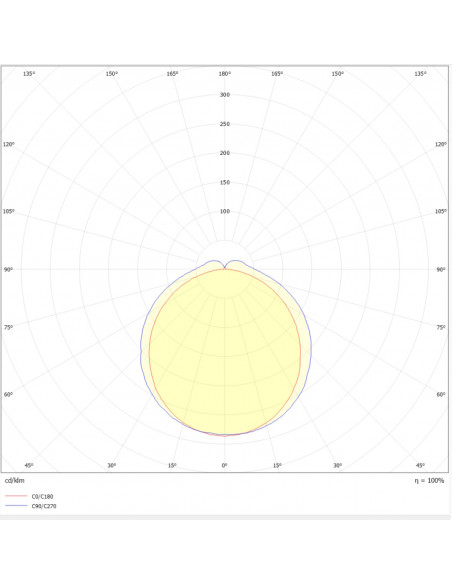Click the 0° angle label at bottom

point(225,465)
